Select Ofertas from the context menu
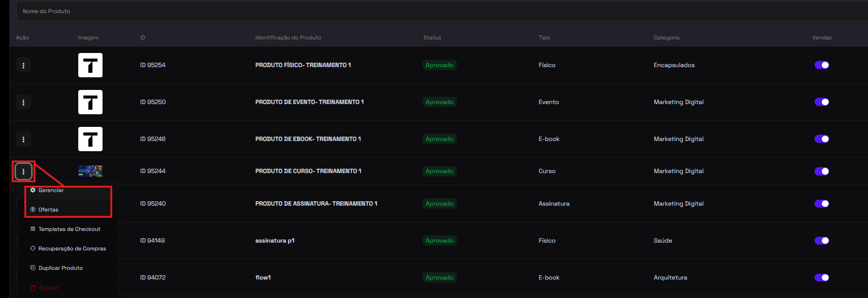 pos(48,210)
